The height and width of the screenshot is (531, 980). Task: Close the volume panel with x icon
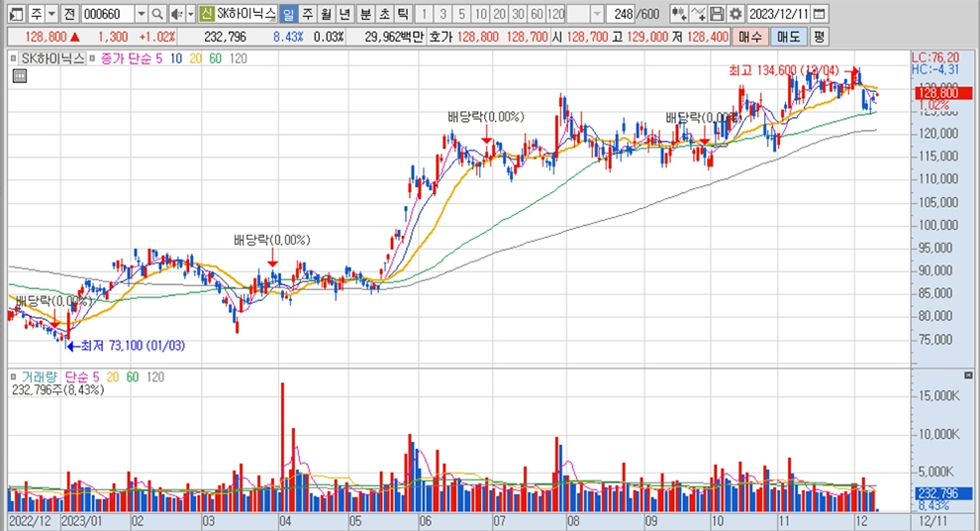tap(968, 375)
